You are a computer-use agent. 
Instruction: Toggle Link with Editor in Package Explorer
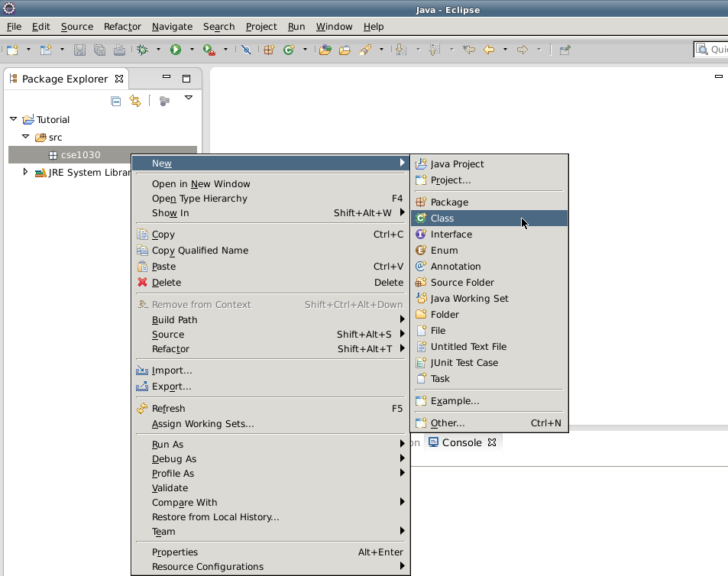point(135,101)
